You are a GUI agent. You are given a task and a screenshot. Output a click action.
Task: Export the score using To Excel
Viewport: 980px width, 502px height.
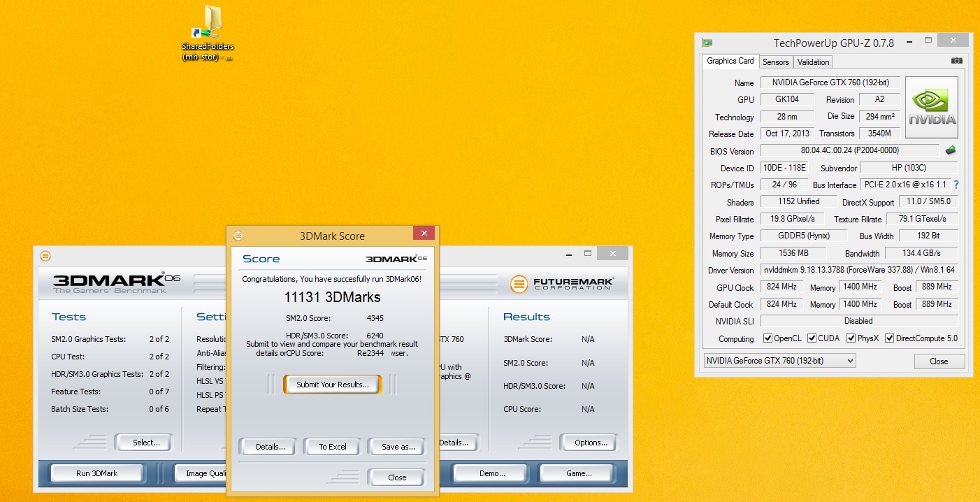[333, 447]
